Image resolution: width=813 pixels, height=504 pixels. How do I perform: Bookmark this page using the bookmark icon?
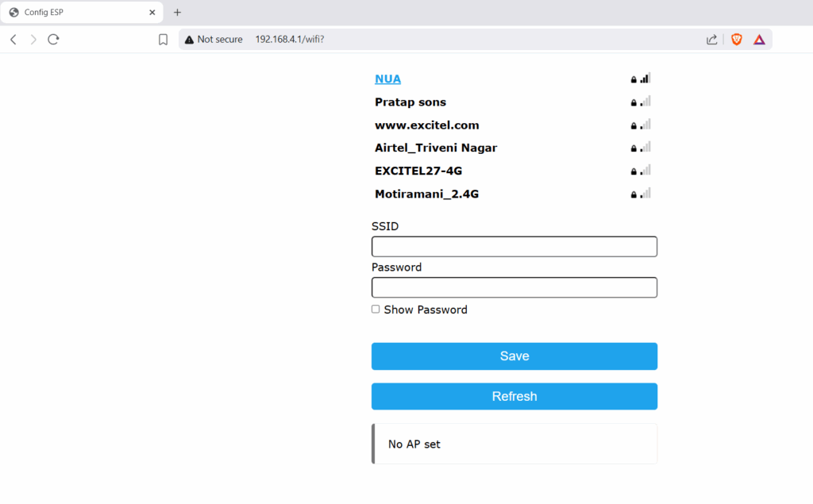[x=163, y=40]
